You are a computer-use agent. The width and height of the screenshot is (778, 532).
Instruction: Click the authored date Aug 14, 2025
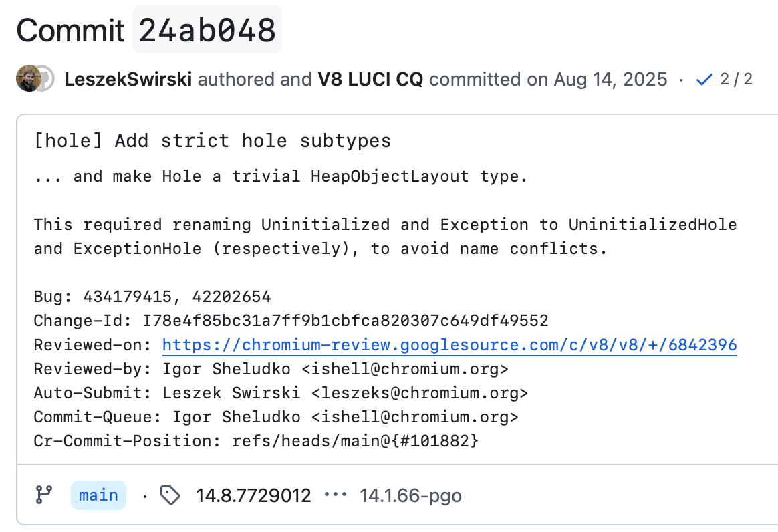click(612, 79)
